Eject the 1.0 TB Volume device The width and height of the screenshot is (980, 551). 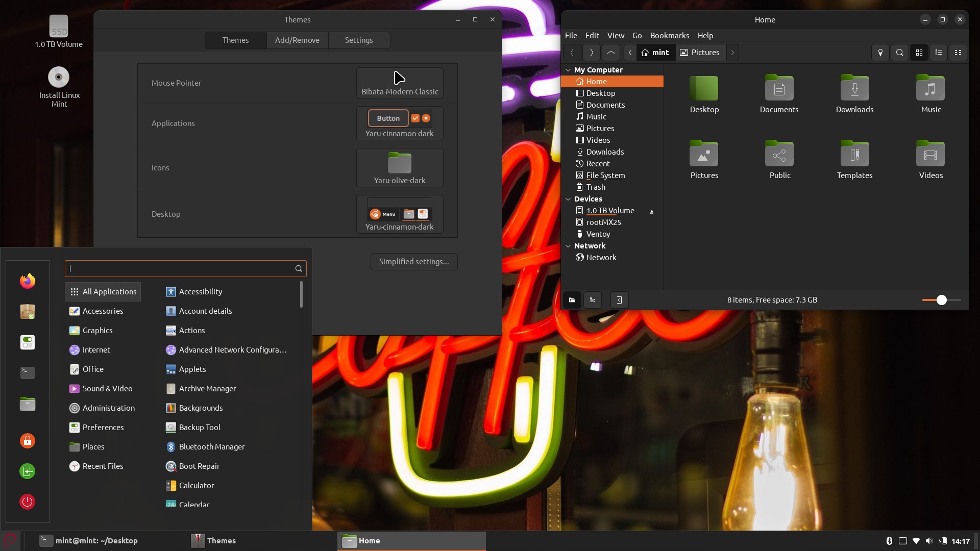(x=651, y=211)
